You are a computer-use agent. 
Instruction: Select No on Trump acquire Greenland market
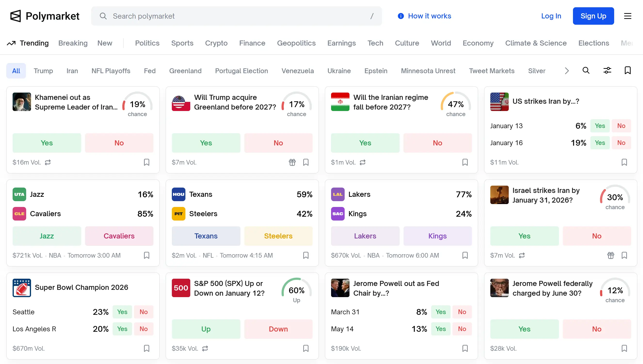pos(278,143)
